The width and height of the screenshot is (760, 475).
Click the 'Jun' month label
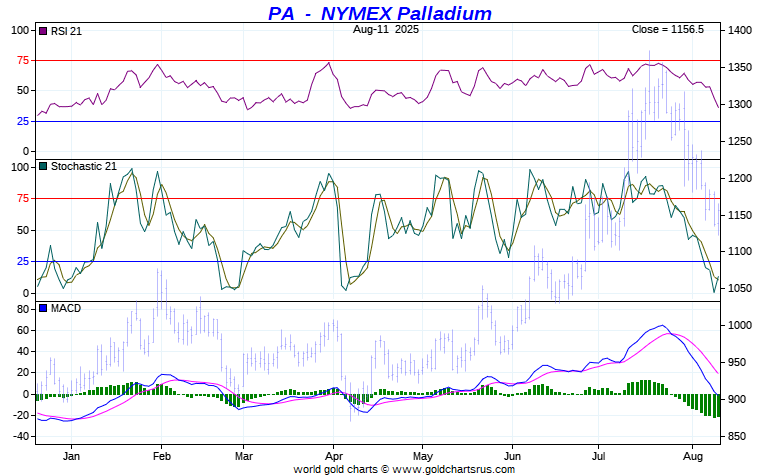(512, 456)
